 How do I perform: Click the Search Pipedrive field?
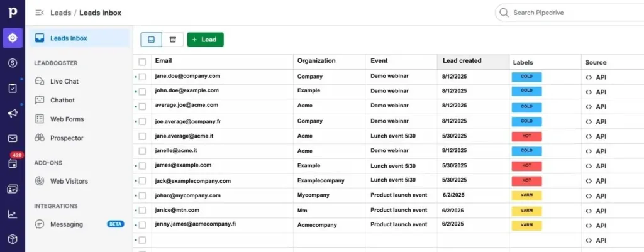[x=566, y=13]
